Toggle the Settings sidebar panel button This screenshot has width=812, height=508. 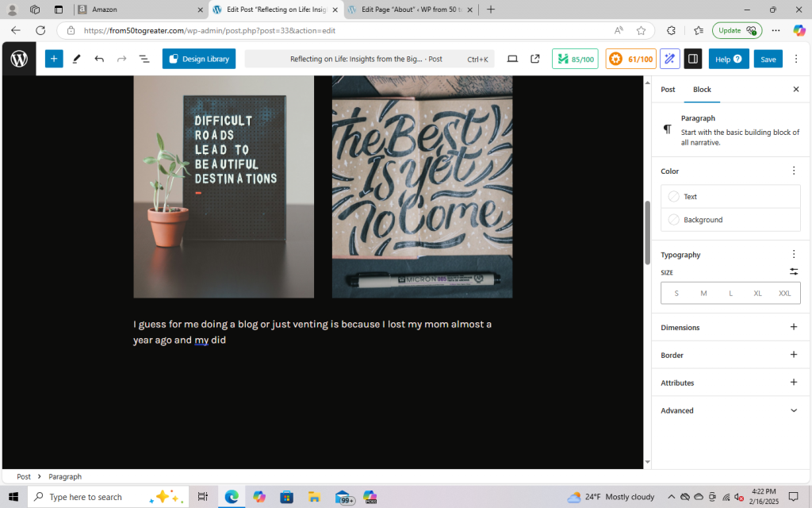pos(692,59)
